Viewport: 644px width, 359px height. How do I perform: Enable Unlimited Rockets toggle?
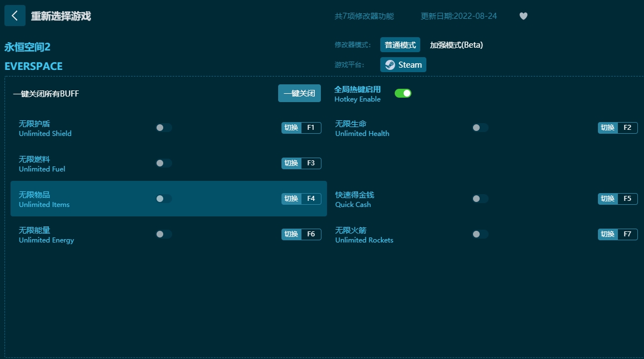point(480,234)
